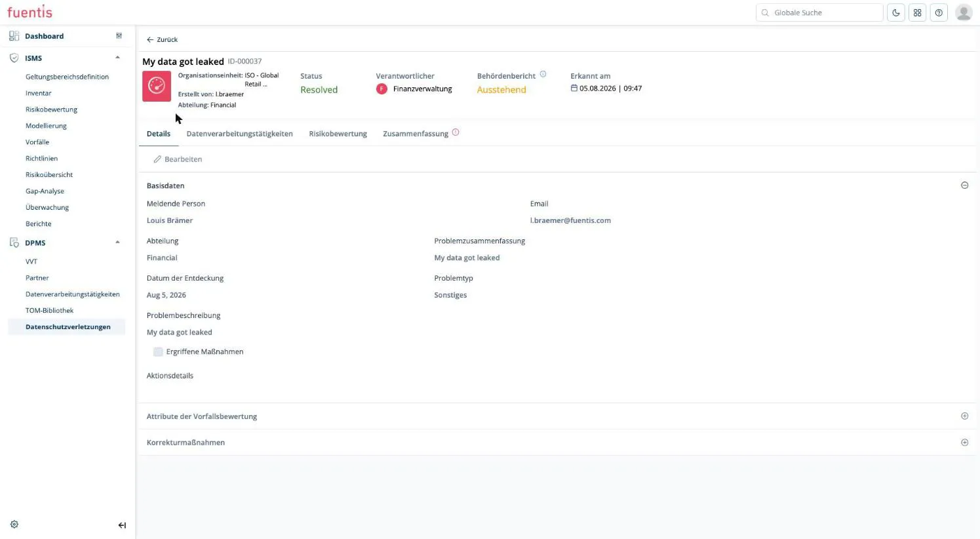Toggle dark mode moon icon
This screenshot has width=980, height=539.
(x=895, y=12)
